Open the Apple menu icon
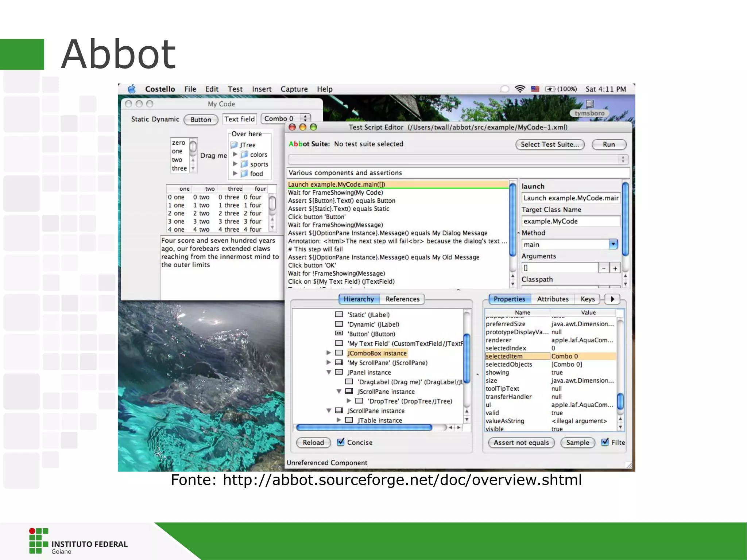The width and height of the screenshot is (747, 560). coord(132,89)
